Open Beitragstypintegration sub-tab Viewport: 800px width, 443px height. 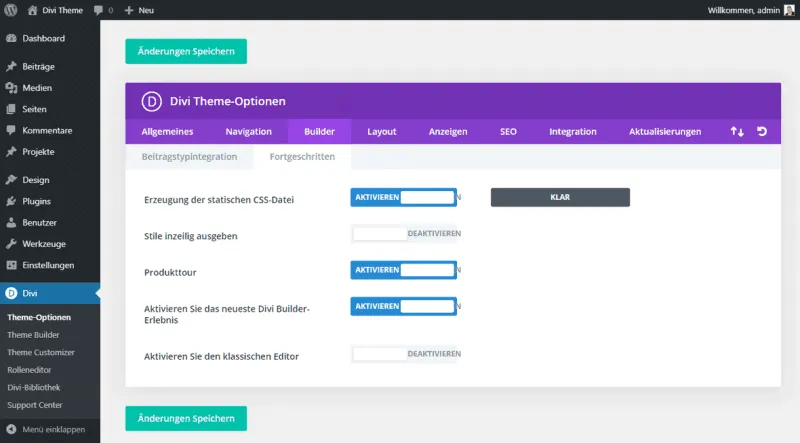[189, 157]
